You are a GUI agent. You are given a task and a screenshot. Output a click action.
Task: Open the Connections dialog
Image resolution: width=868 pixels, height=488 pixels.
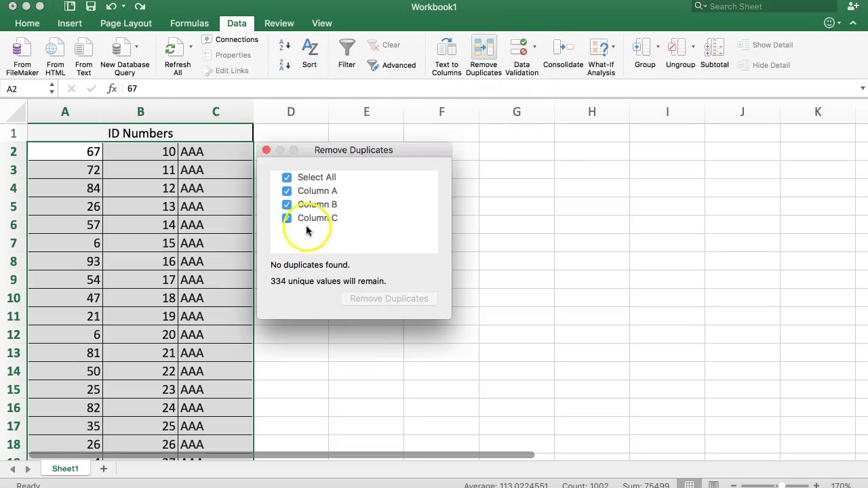[230, 39]
